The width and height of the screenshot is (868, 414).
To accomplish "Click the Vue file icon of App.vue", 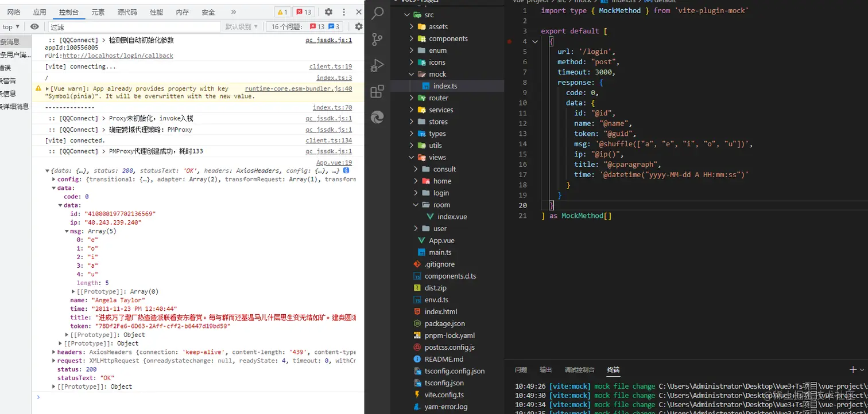I will (x=421, y=240).
